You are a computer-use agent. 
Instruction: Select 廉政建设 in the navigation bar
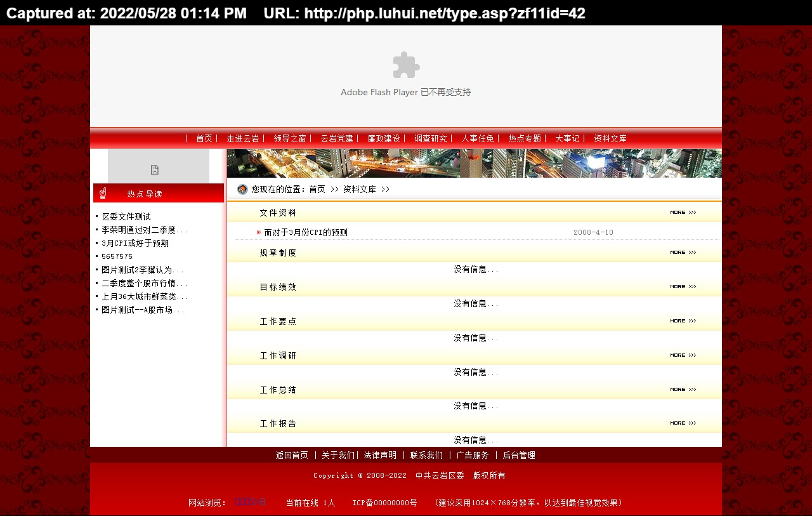384,138
